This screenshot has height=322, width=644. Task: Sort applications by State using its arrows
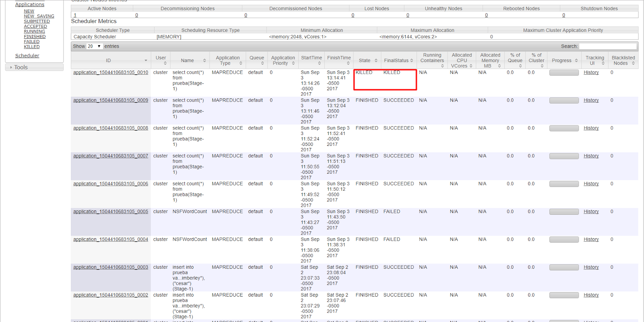(x=376, y=60)
